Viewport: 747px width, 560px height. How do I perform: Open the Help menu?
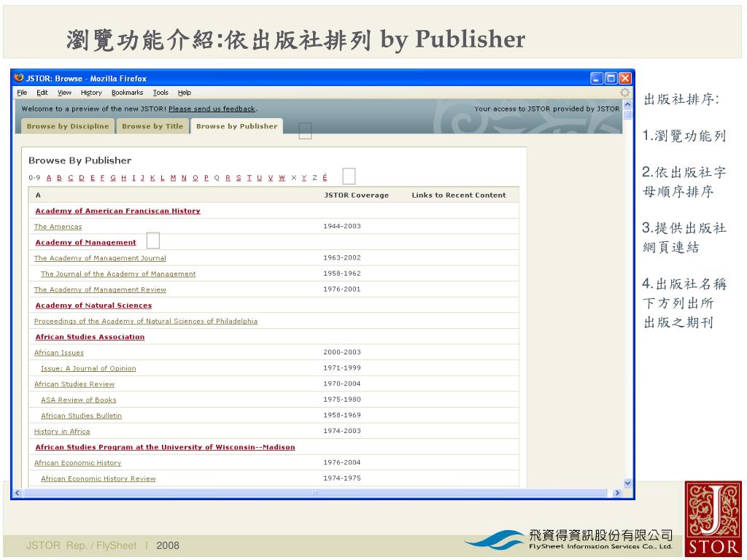pyautogui.click(x=185, y=93)
